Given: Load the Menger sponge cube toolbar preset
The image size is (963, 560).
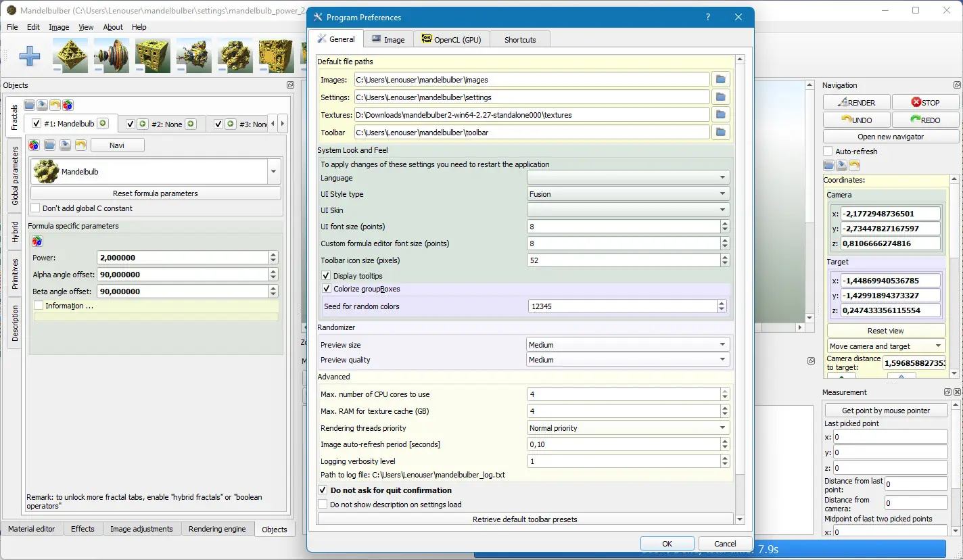Looking at the screenshot, I should click(153, 55).
